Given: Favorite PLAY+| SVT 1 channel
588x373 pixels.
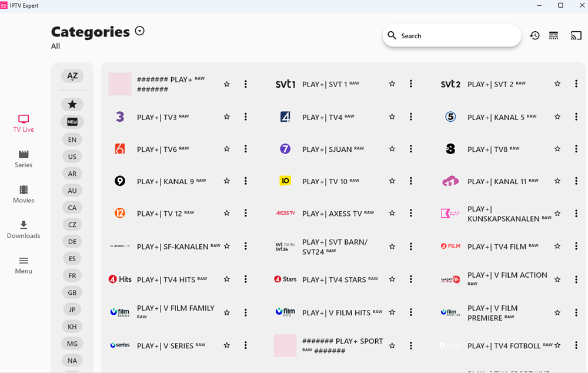Looking at the screenshot, I should (392, 84).
